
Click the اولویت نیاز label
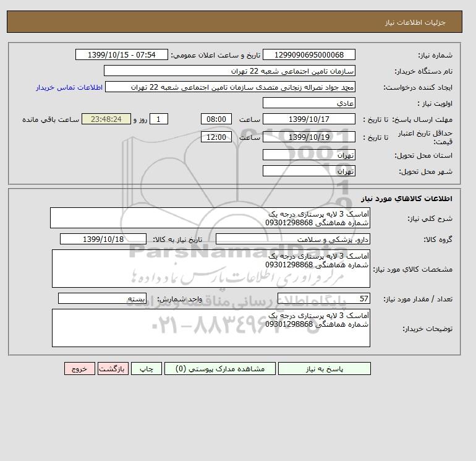pyautogui.click(x=435, y=103)
